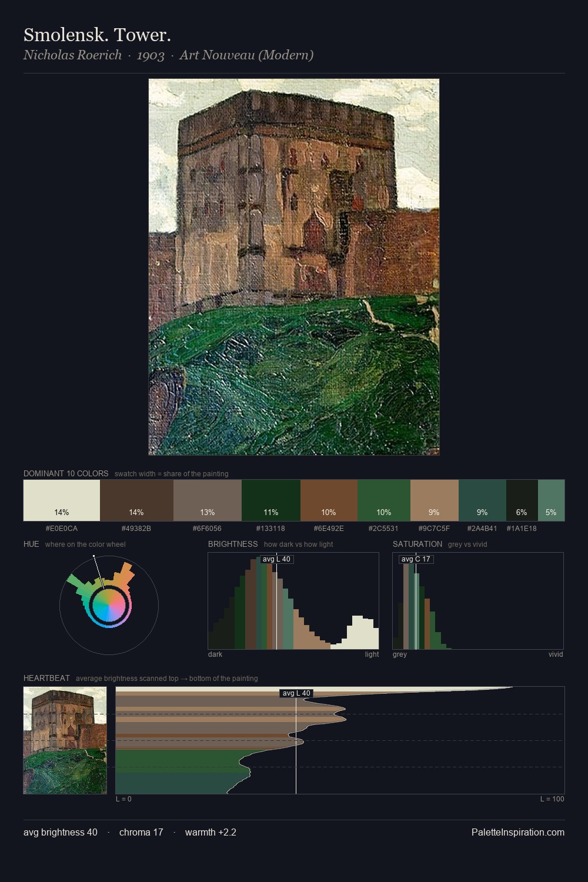The height and width of the screenshot is (882, 588).
Task: Pick the grey-brown #6F6056 swatch
Action: pos(208,500)
